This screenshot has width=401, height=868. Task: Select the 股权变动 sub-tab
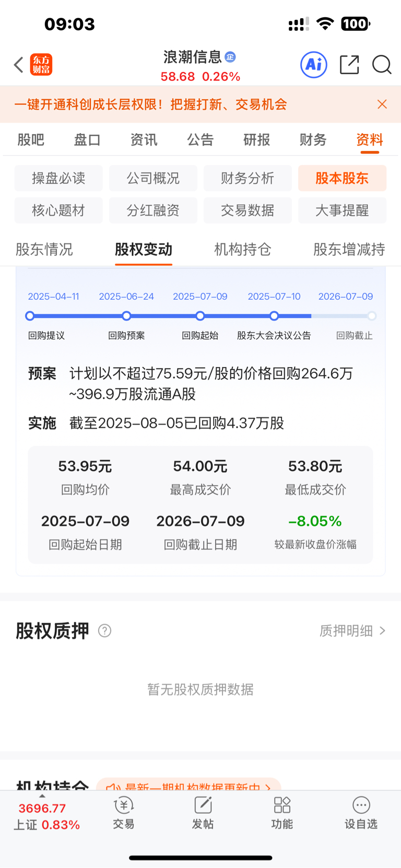pyautogui.click(x=144, y=249)
